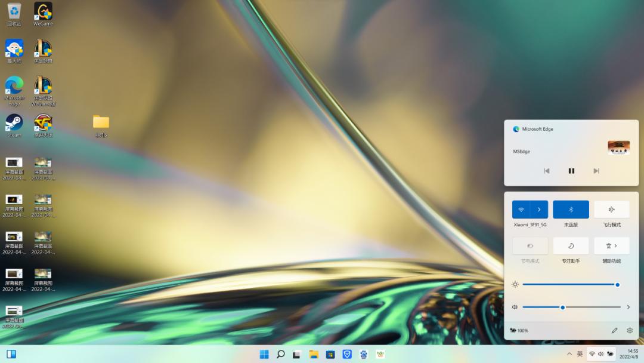Screen dimensions: 644x363
Task: Open File Explorer from the taskbar
Action: click(x=314, y=354)
